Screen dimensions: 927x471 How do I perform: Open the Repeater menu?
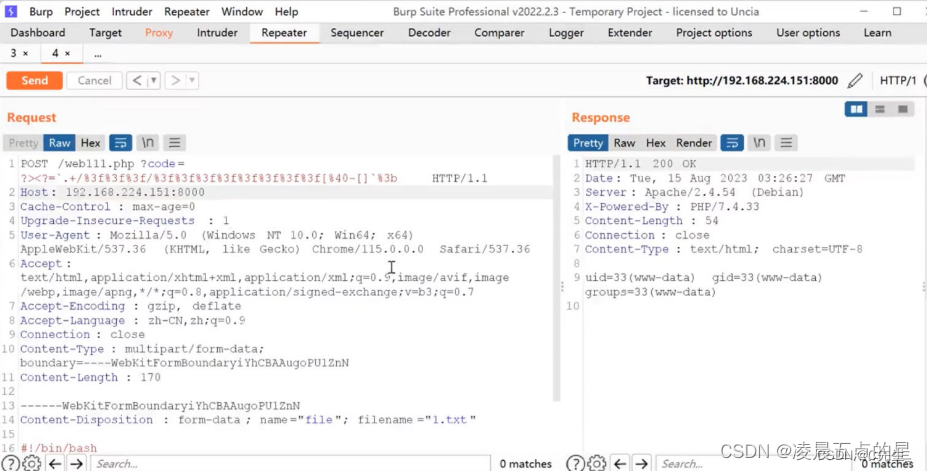point(186,11)
